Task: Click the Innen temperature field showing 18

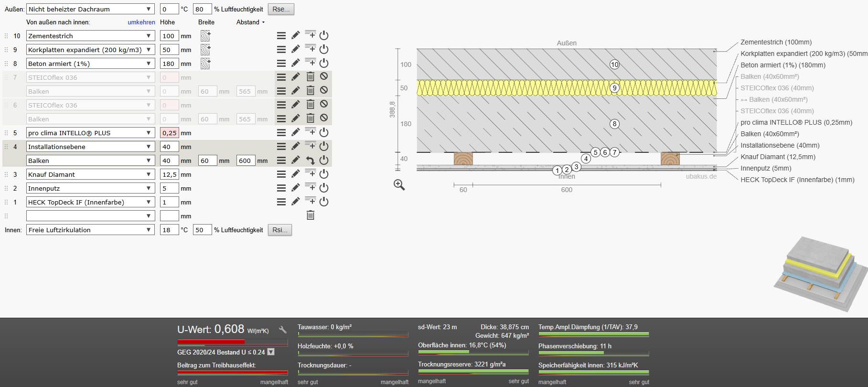Action: point(170,230)
